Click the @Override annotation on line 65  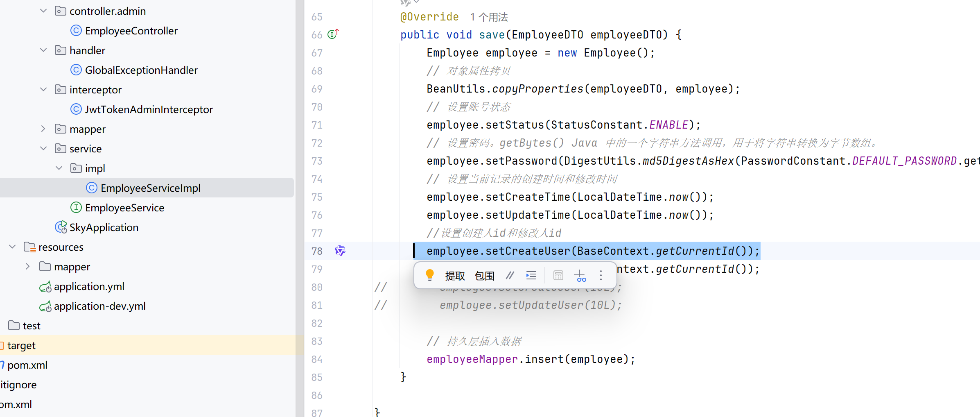click(x=429, y=17)
